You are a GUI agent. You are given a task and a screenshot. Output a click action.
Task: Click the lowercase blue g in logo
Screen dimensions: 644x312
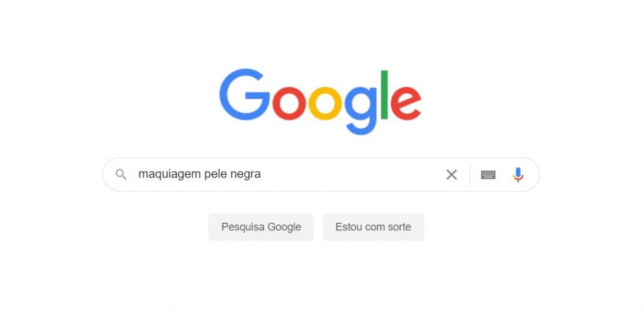(x=360, y=111)
